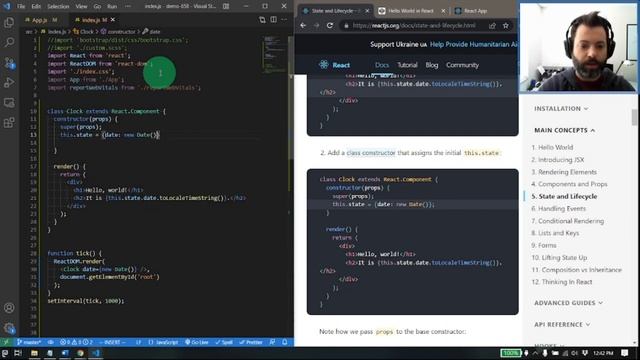Open the Run menu in VS Code

click(112, 6)
